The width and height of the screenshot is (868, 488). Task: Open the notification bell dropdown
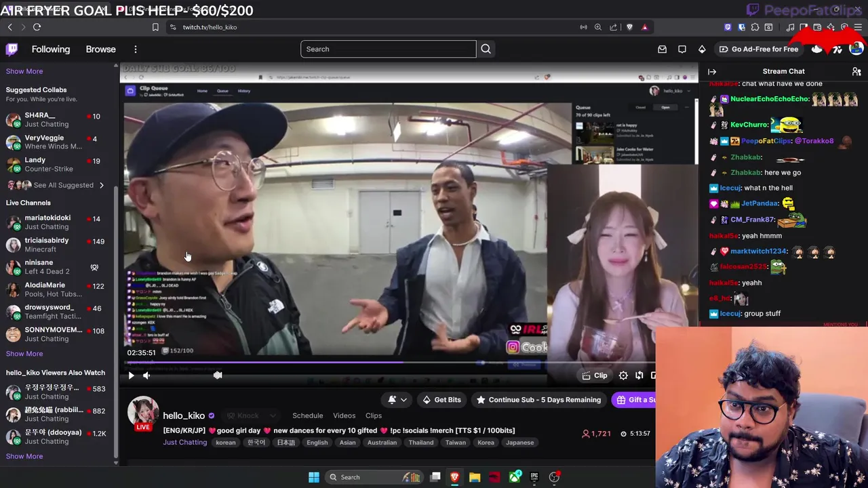point(397,400)
